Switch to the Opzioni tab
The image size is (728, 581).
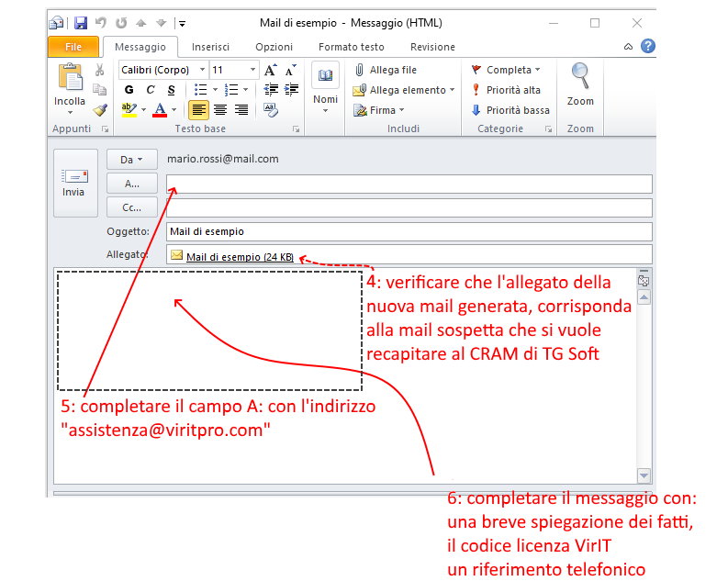click(274, 47)
